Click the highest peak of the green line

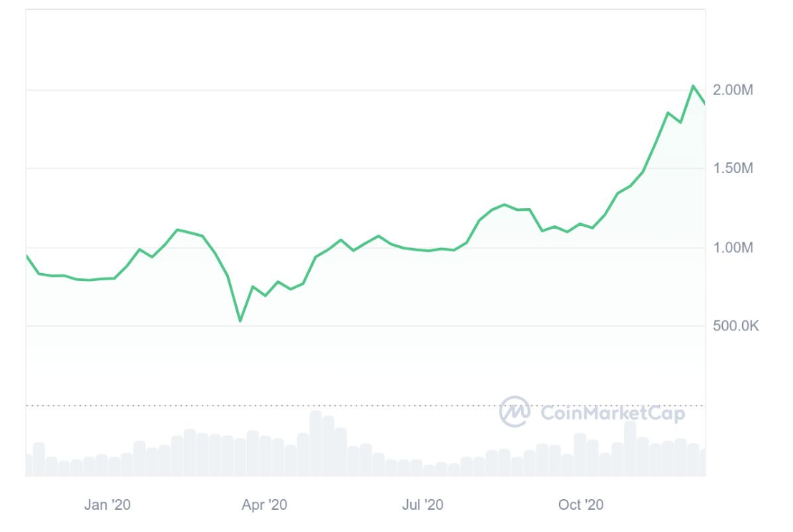694,86
